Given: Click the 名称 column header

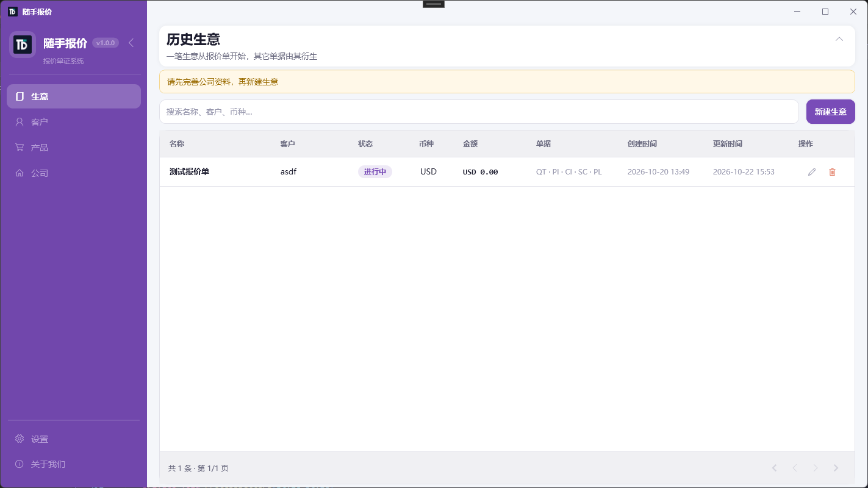Looking at the screenshot, I should point(177,144).
